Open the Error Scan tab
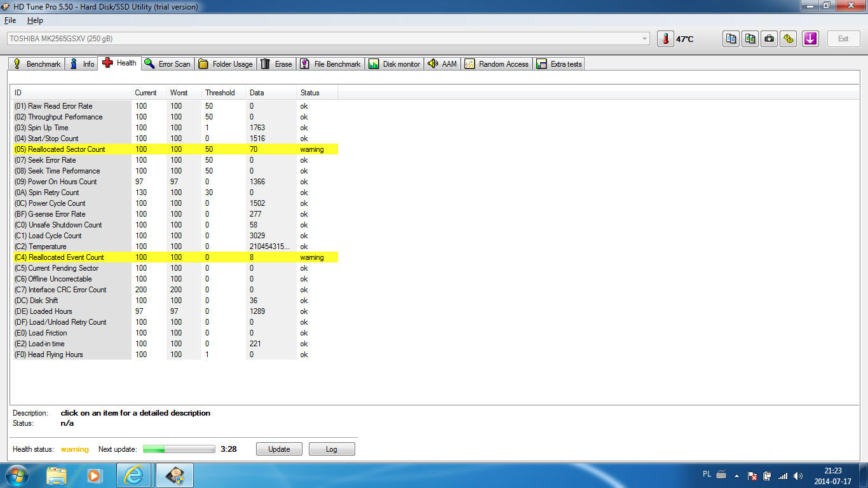Image resolution: width=868 pixels, height=488 pixels. tap(167, 64)
